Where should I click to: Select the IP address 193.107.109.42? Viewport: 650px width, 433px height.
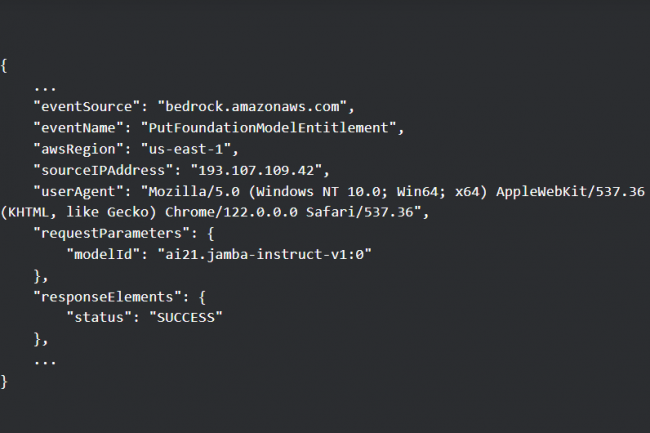(x=260, y=169)
